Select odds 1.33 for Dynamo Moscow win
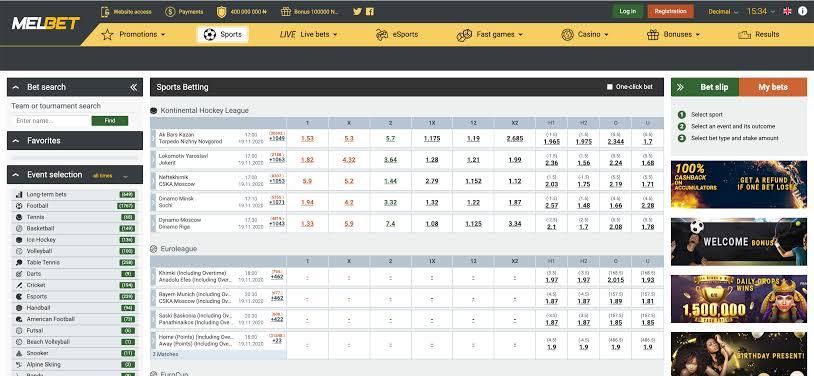Screen dimensions: 814x376 tap(307, 224)
